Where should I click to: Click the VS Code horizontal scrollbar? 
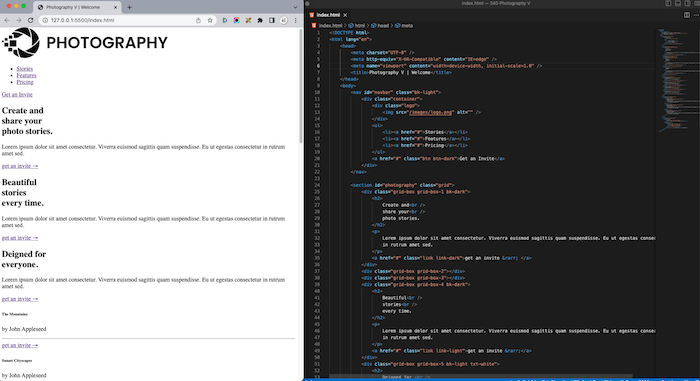[x=481, y=377]
